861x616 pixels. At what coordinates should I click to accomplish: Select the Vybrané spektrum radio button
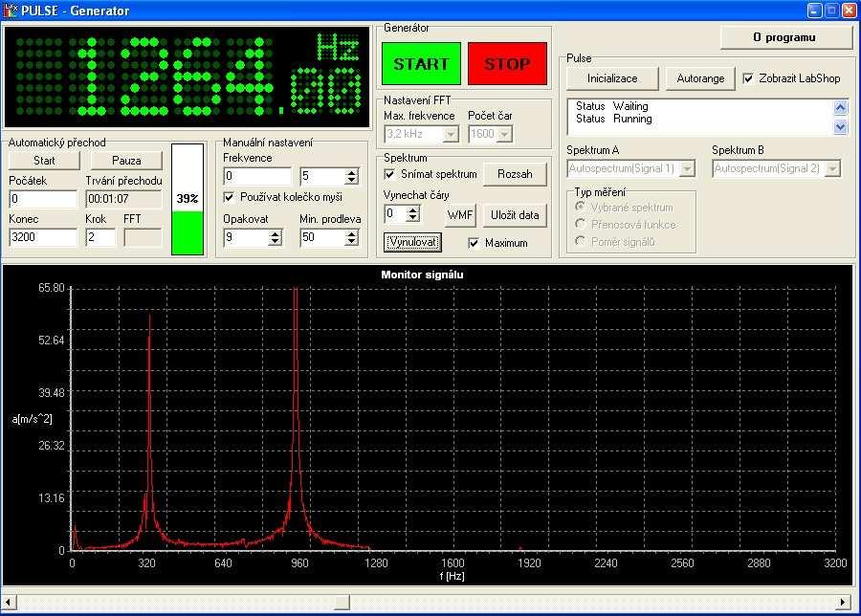click(x=580, y=207)
